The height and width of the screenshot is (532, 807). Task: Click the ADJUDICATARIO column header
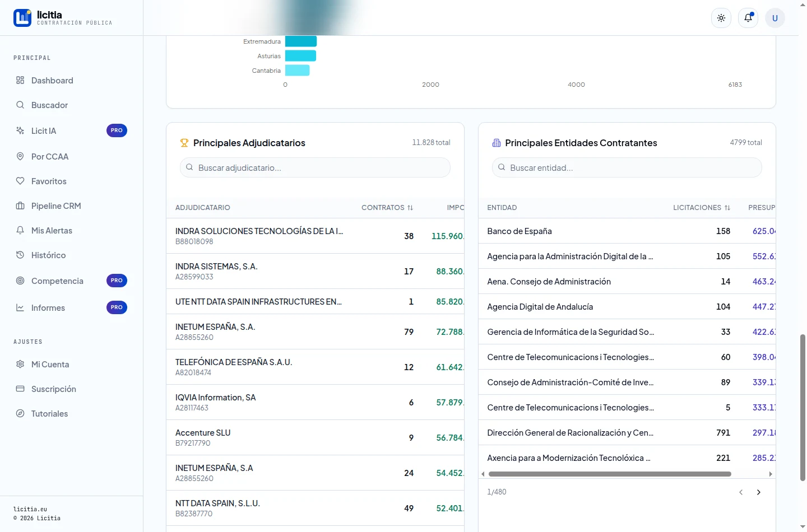[x=203, y=208]
